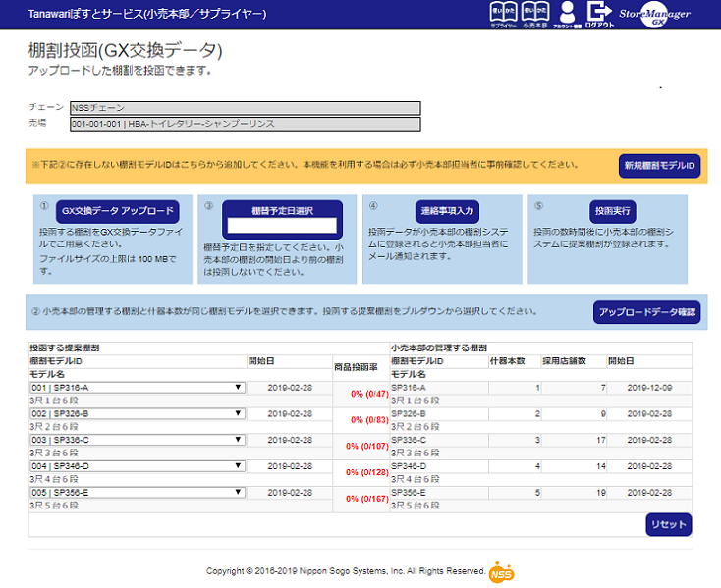Click the StoreManager GX logo
721x588 pixels.
click(656, 15)
